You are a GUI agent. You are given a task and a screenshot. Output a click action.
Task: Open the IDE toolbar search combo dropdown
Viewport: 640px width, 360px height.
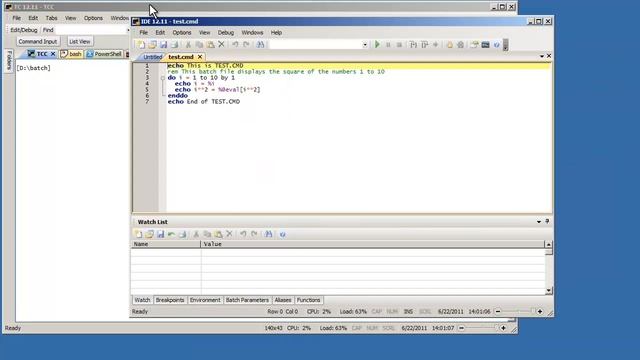click(x=364, y=45)
